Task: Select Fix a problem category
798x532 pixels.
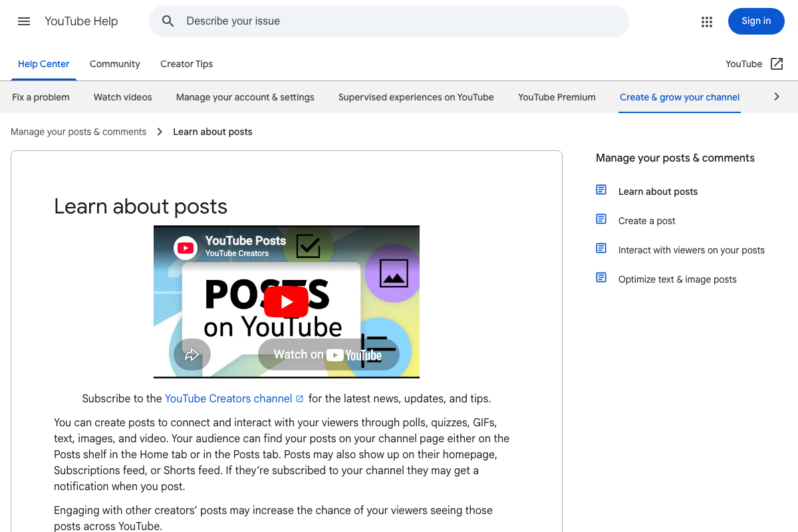Action: (x=41, y=97)
